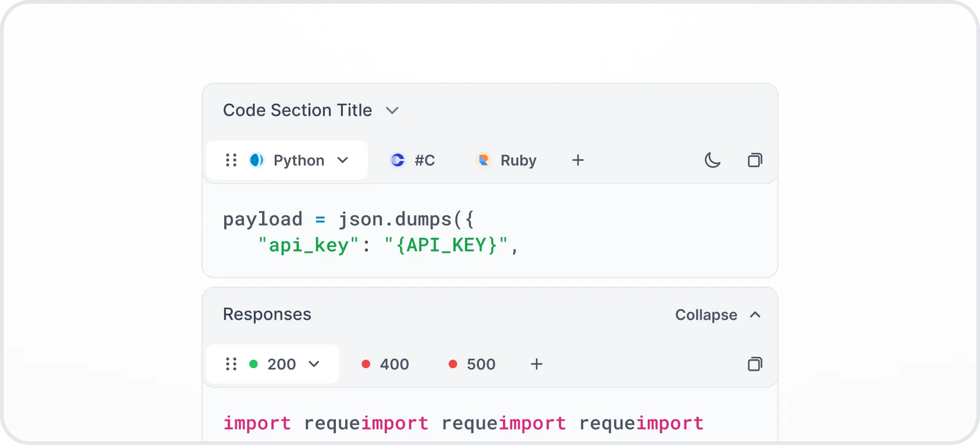Open the Python tab dropdown arrow
The width and height of the screenshot is (980, 445).
(x=342, y=160)
